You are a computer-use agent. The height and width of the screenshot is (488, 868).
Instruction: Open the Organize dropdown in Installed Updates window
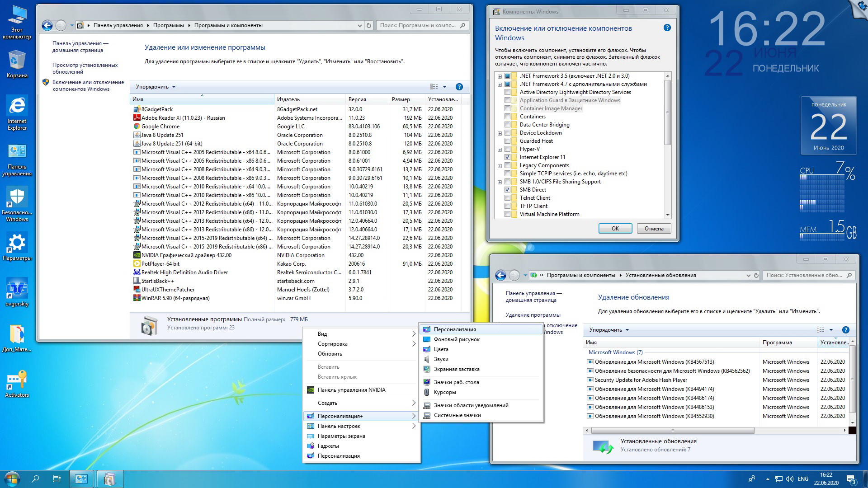point(609,330)
